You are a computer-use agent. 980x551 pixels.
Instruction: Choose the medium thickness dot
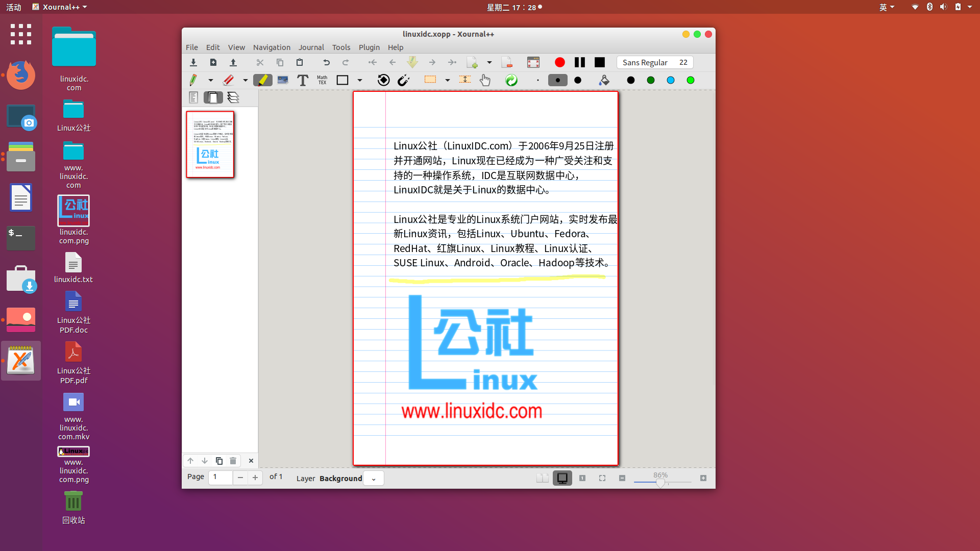point(558,80)
